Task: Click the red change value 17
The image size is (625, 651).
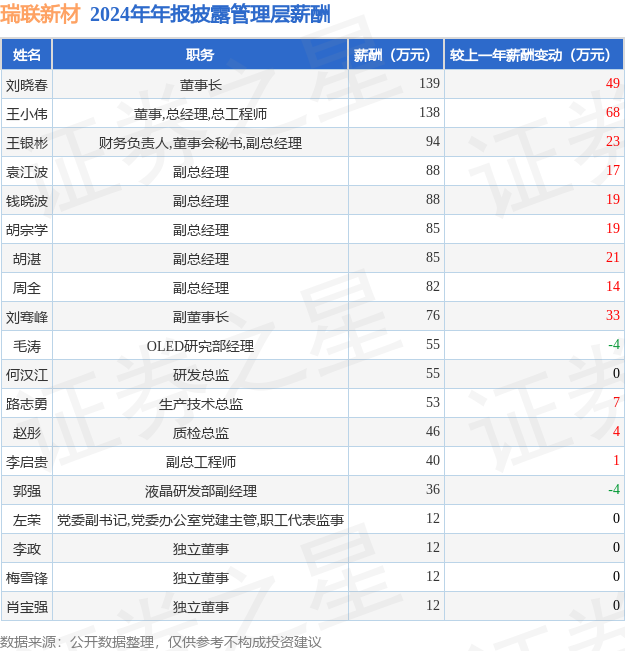Action: click(x=613, y=170)
